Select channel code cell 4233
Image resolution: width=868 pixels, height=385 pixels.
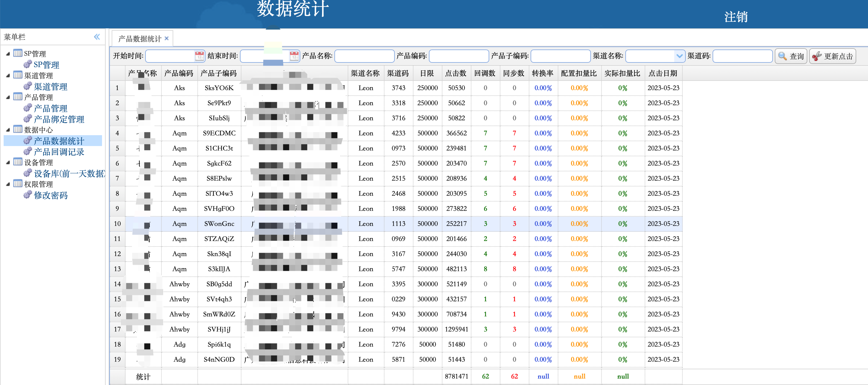(x=398, y=133)
